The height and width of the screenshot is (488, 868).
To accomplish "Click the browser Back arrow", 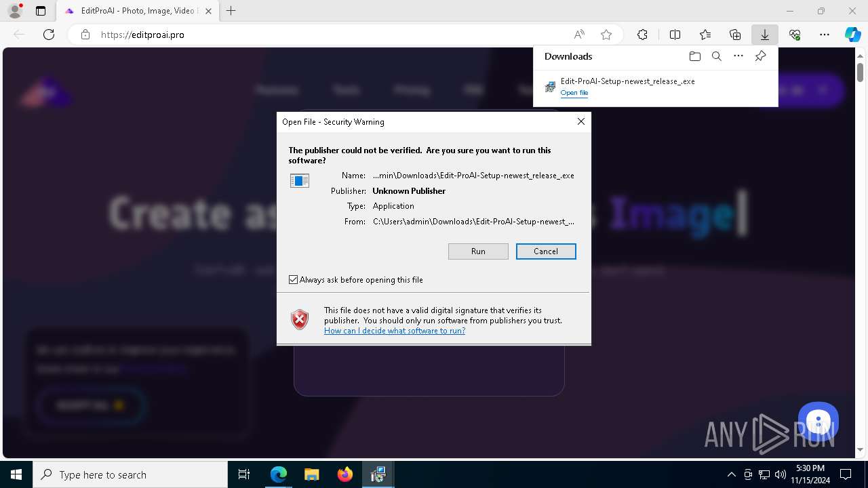I will pyautogui.click(x=19, y=35).
